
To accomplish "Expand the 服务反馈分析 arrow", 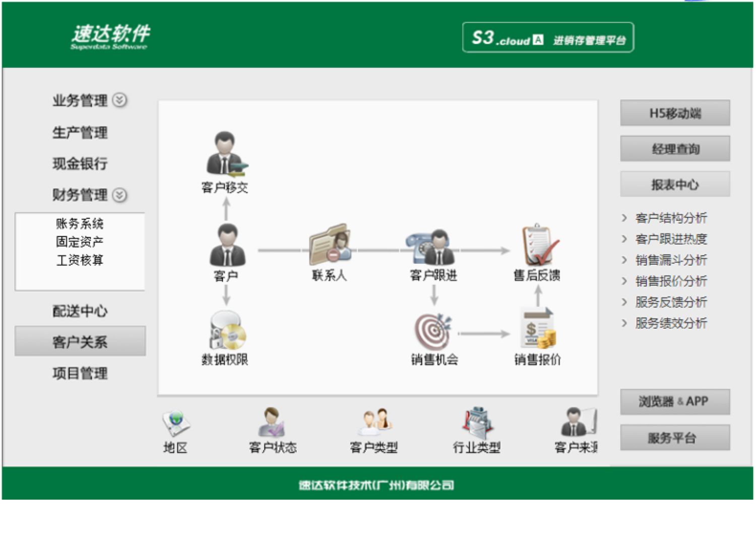I will coord(624,302).
